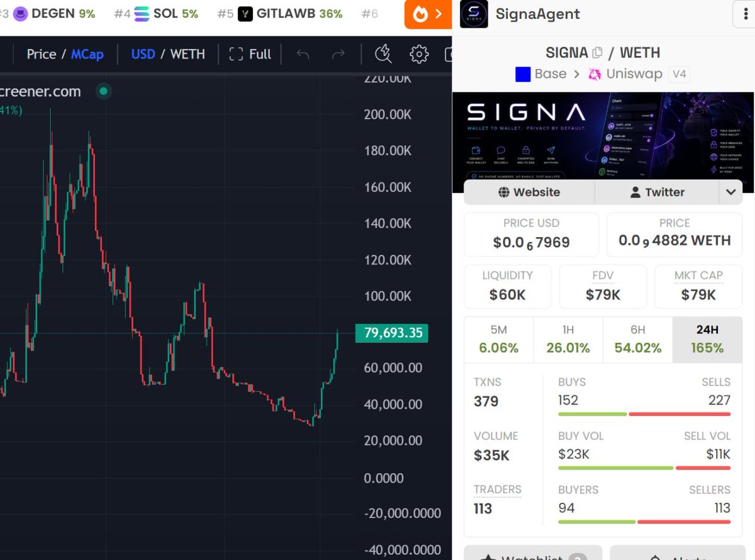Click the 200.00K price axis label

pyautogui.click(x=387, y=115)
